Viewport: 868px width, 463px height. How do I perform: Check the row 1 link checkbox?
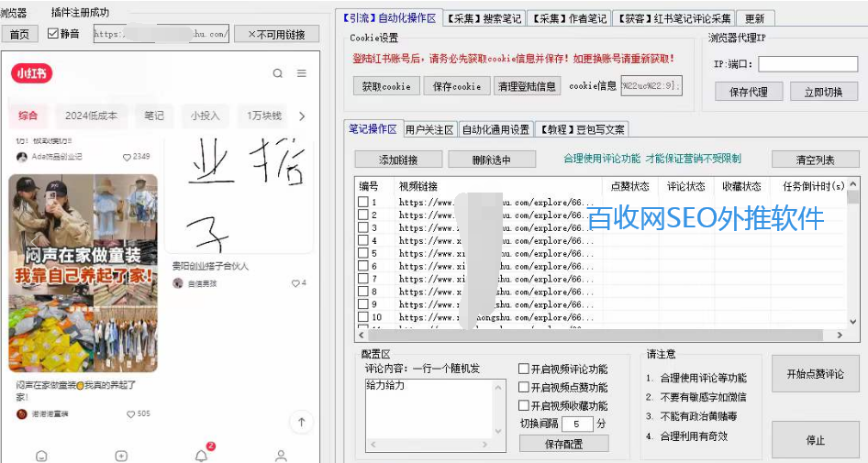(x=363, y=202)
